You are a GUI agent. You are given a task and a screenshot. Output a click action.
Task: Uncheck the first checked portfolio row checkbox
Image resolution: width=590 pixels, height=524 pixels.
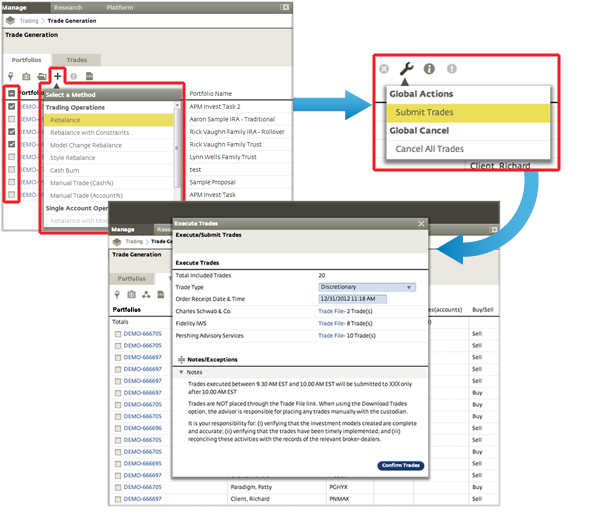[x=12, y=106]
